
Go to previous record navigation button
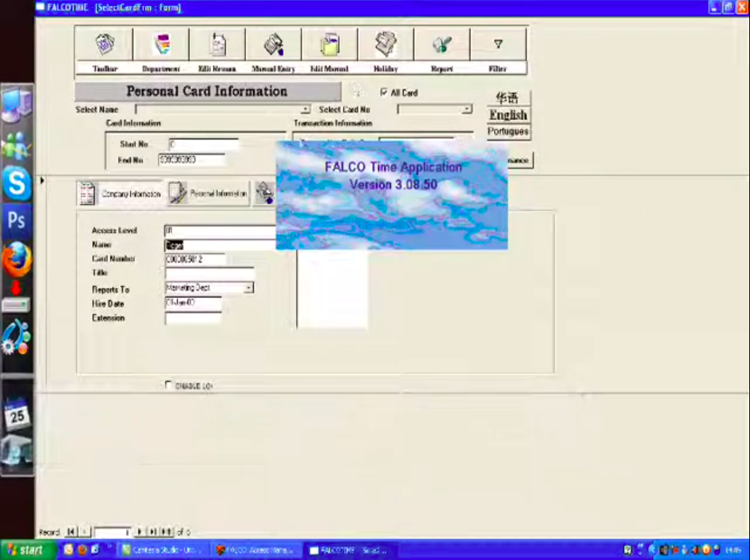coord(84,531)
